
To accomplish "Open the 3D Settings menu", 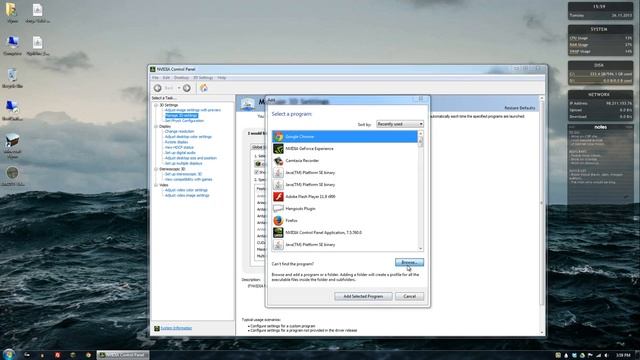I will pyautogui.click(x=203, y=78).
